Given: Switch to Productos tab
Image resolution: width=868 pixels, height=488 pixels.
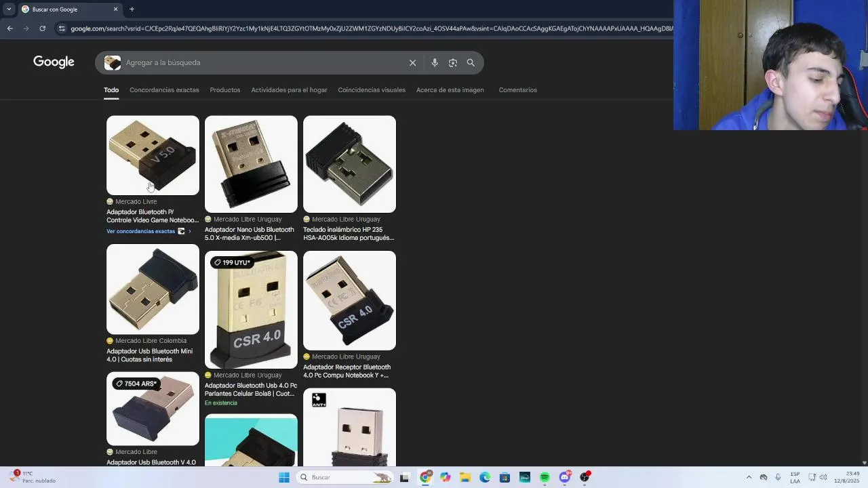Looking at the screenshot, I should coord(225,90).
